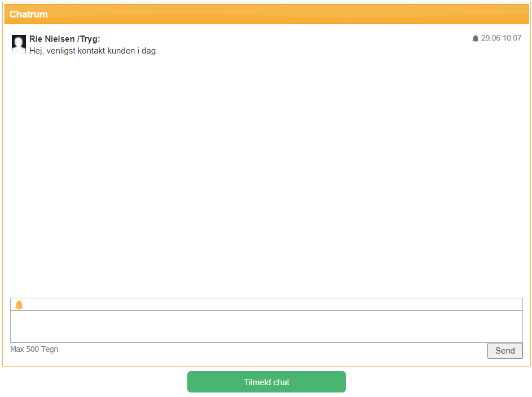Image resolution: width=532 pixels, height=397 pixels.
Task: Click the "Chatrum" header title
Action: [29, 14]
